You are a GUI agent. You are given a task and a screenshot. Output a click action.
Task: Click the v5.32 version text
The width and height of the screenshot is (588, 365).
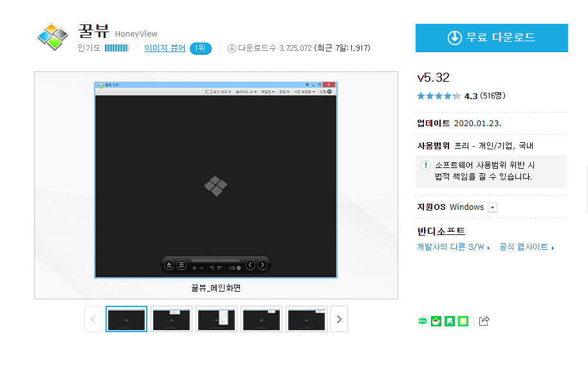point(433,78)
